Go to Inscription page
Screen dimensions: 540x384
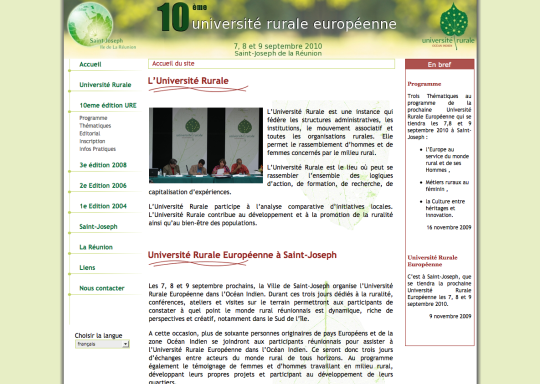coord(92,141)
